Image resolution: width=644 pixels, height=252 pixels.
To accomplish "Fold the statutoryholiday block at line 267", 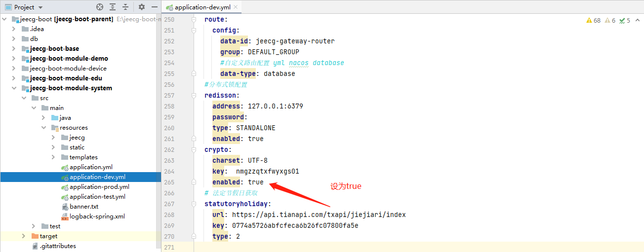I will (x=194, y=204).
